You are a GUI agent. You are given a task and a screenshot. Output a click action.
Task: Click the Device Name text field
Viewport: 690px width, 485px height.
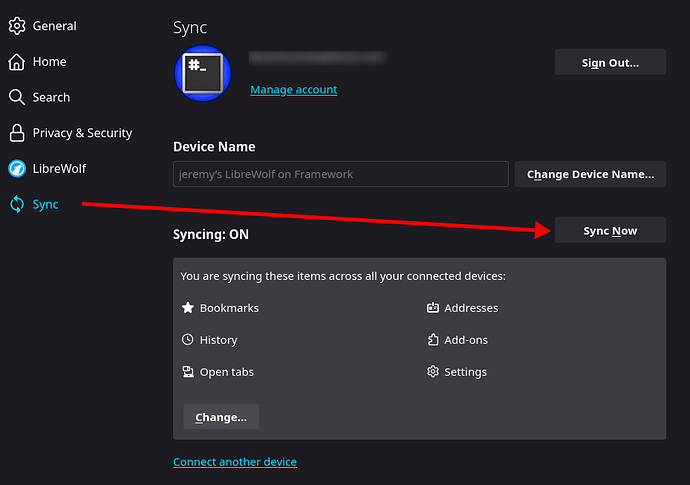[341, 174]
